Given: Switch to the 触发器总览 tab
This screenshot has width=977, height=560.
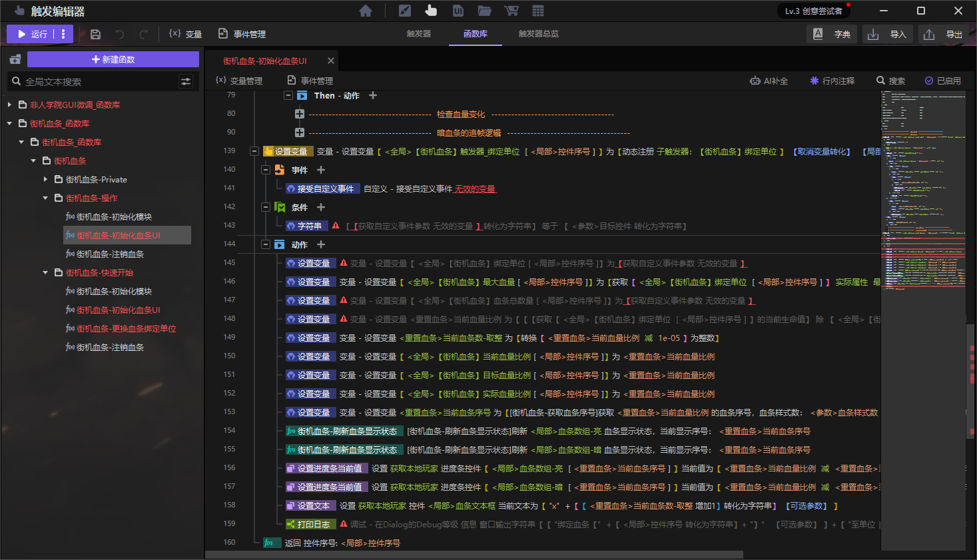Looking at the screenshot, I should pyautogui.click(x=539, y=34).
